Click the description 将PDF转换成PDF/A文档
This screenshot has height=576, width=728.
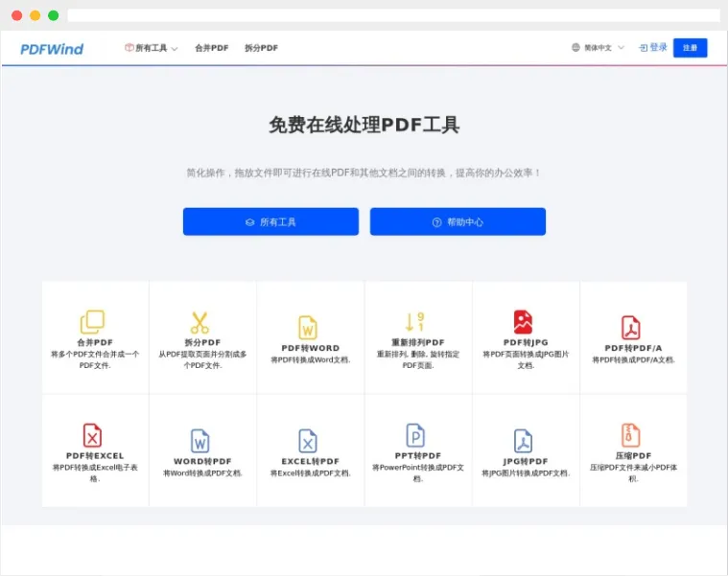click(x=634, y=360)
